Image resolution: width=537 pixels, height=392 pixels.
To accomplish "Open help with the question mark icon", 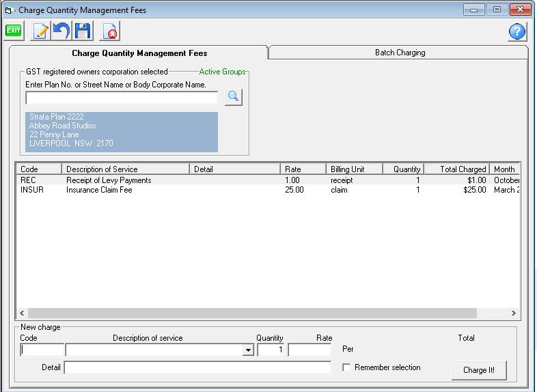I will tap(517, 32).
